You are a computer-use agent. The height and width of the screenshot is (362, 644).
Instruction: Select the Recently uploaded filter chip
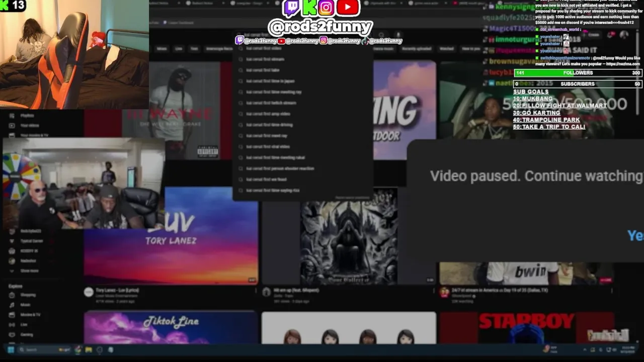(417, 49)
